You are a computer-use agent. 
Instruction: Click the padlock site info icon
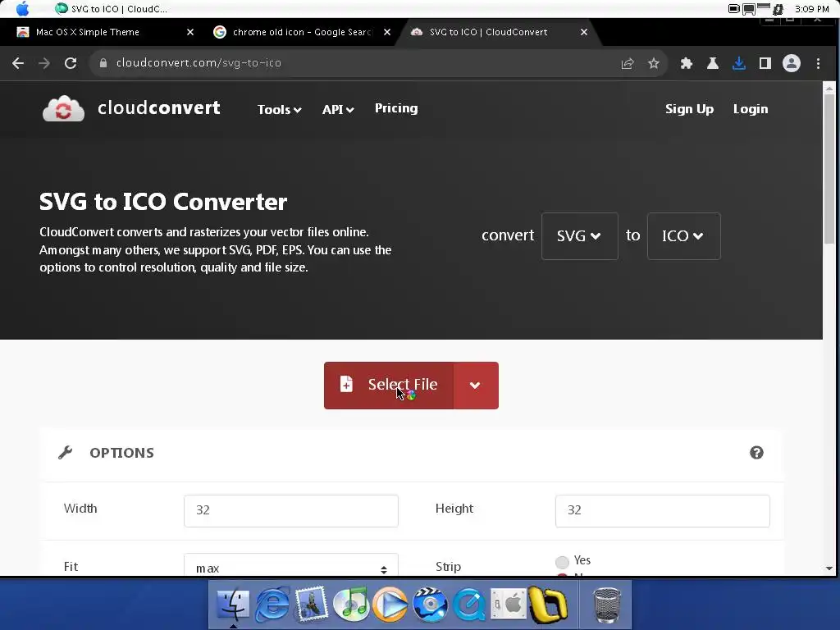coord(103,63)
